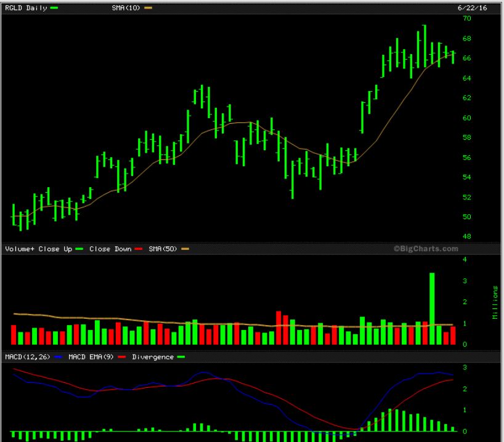The width and height of the screenshot is (504, 442).
Task: Click the MACD EMA(9) legend label
Action: click(x=91, y=357)
